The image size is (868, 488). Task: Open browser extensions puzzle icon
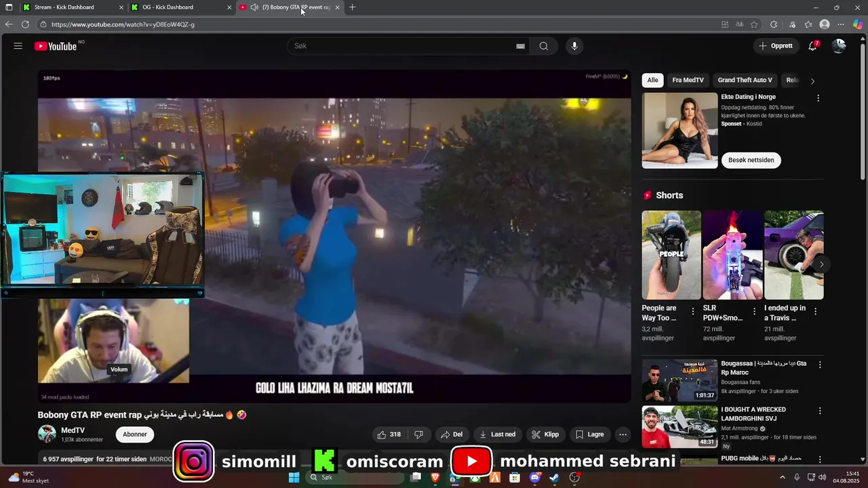tap(774, 24)
